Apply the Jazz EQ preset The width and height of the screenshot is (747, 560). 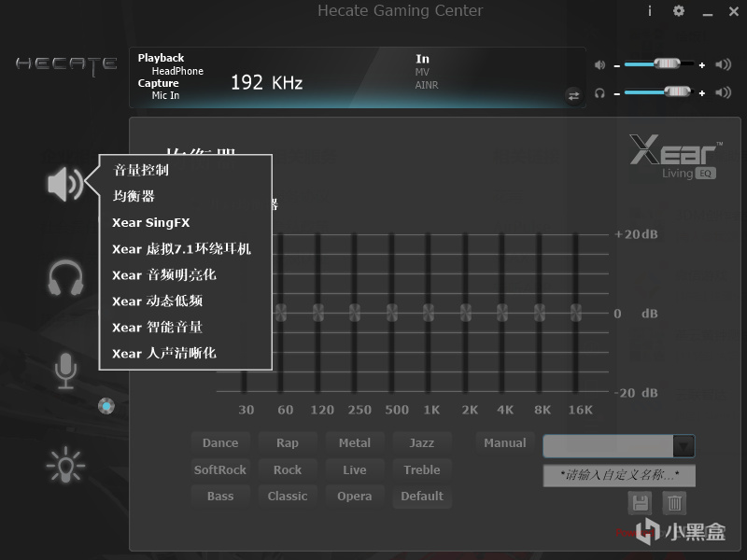[422, 443]
